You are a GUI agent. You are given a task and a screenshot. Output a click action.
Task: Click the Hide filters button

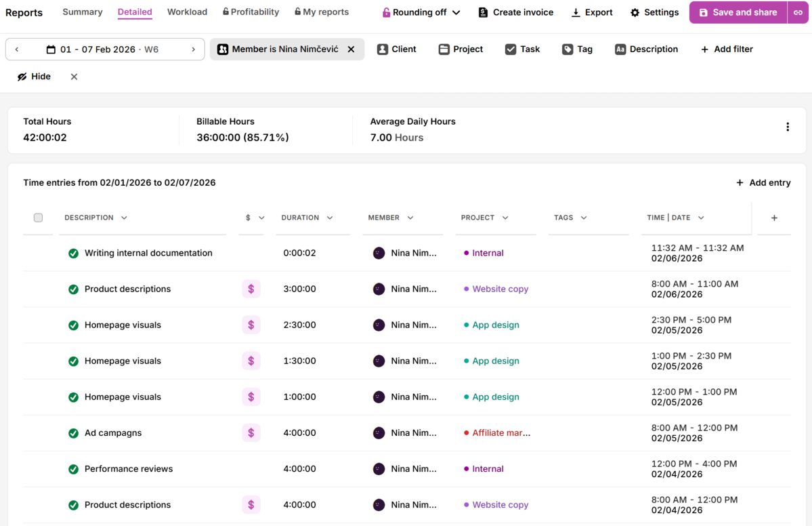coord(34,77)
